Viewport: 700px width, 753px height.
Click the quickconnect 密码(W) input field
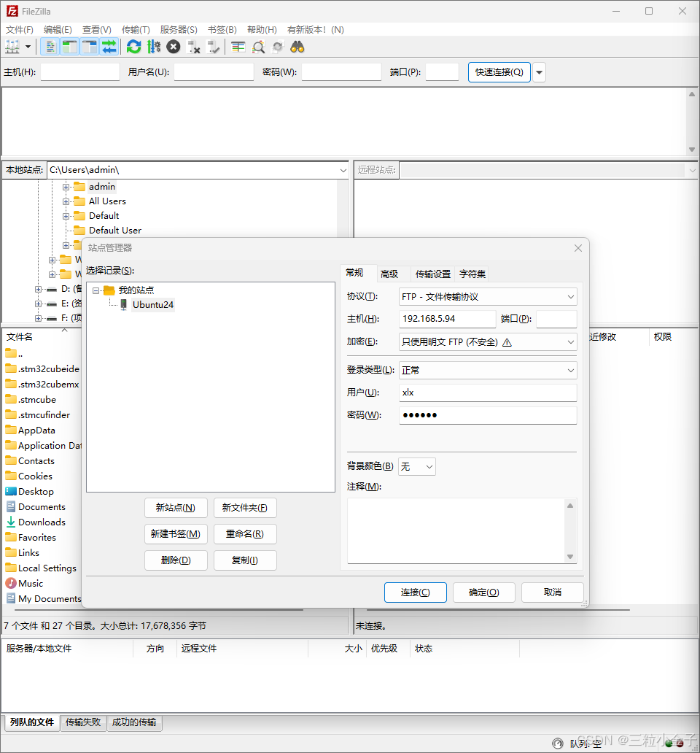341,72
